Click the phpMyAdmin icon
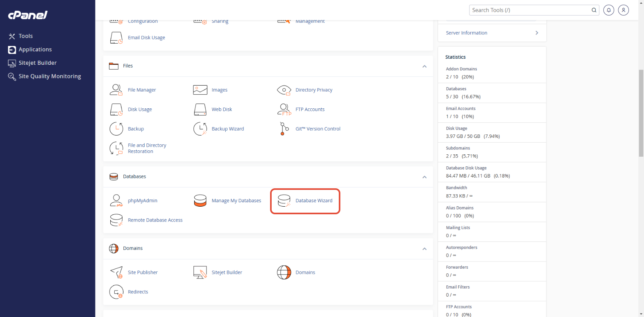 (116, 201)
